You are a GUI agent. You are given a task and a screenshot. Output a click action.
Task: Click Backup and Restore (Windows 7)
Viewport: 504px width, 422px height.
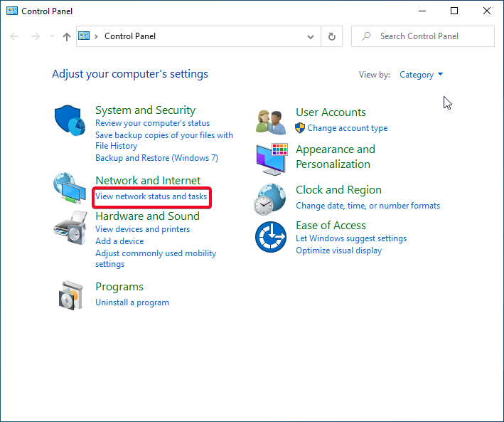pos(156,158)
